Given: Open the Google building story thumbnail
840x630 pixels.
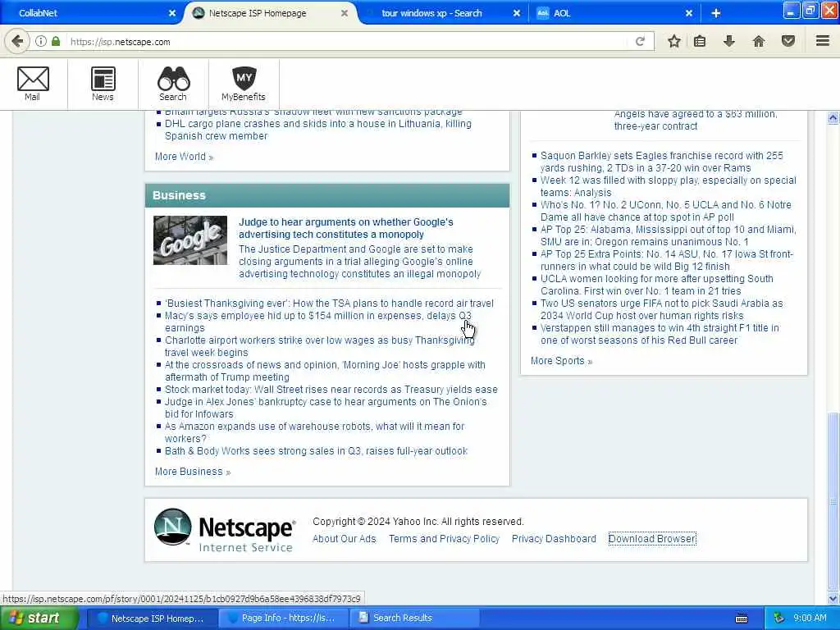Looking at the screenshot, I should pyautogui.click(x=190, y=240).
